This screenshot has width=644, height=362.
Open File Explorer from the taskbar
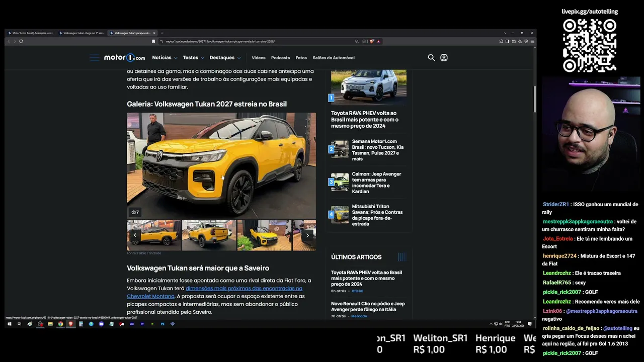pos(50,324)
